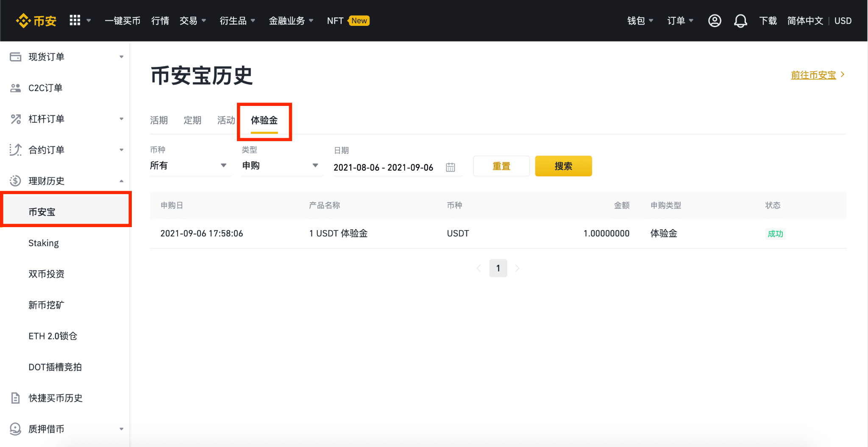Follow the 前往币安宝 link
This screenshot has height=447, width=868.
click(813, 75)
